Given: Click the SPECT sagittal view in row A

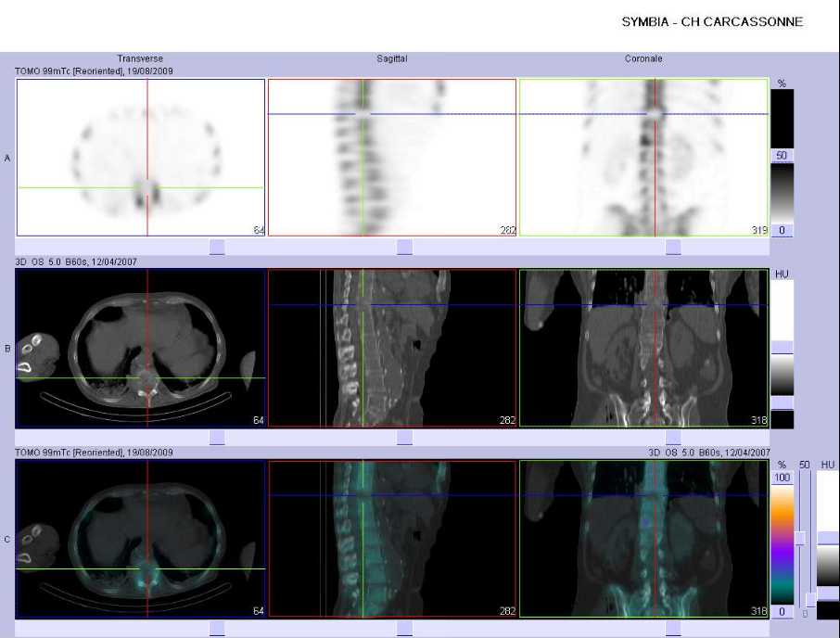Looking at the screenshot, I should click(x=392, y=158).
